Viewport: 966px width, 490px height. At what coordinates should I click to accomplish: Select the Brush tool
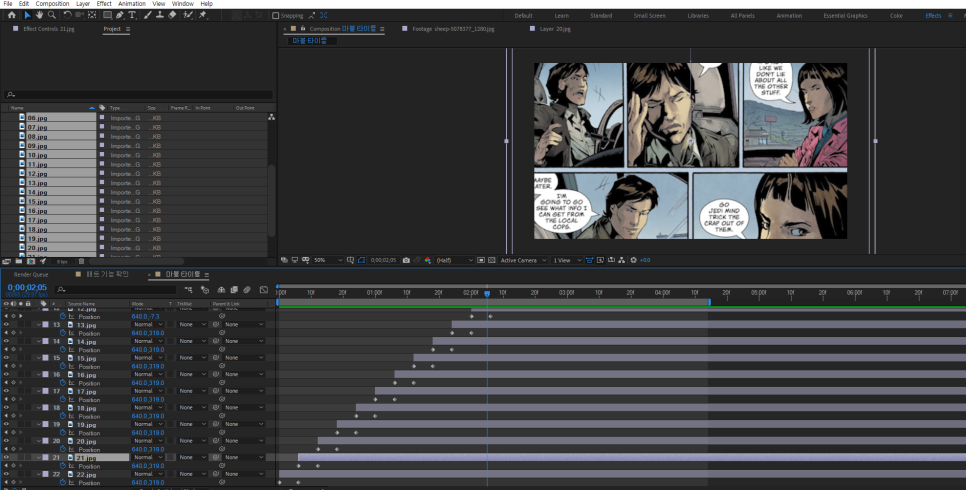[147, 15]
